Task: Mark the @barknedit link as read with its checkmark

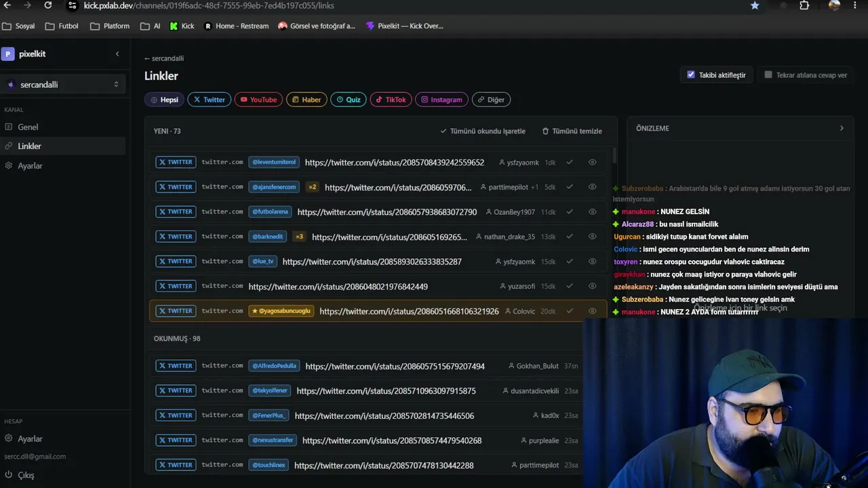Action: tap(570, 237)
